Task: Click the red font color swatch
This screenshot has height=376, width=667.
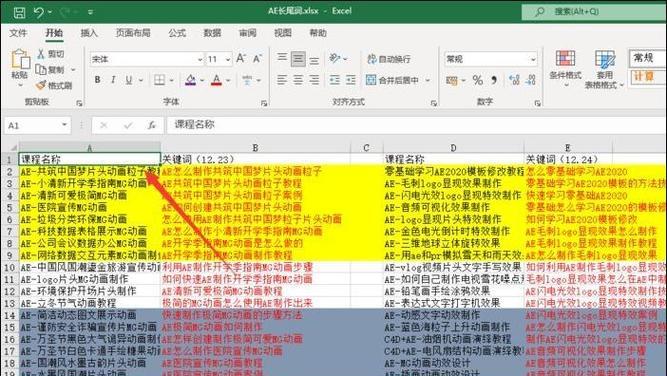Action: 217,80
